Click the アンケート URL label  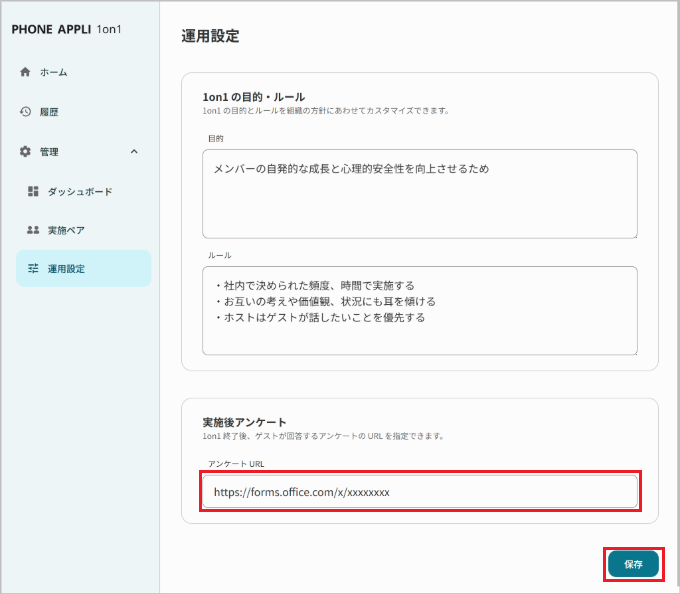click(236, 464)
